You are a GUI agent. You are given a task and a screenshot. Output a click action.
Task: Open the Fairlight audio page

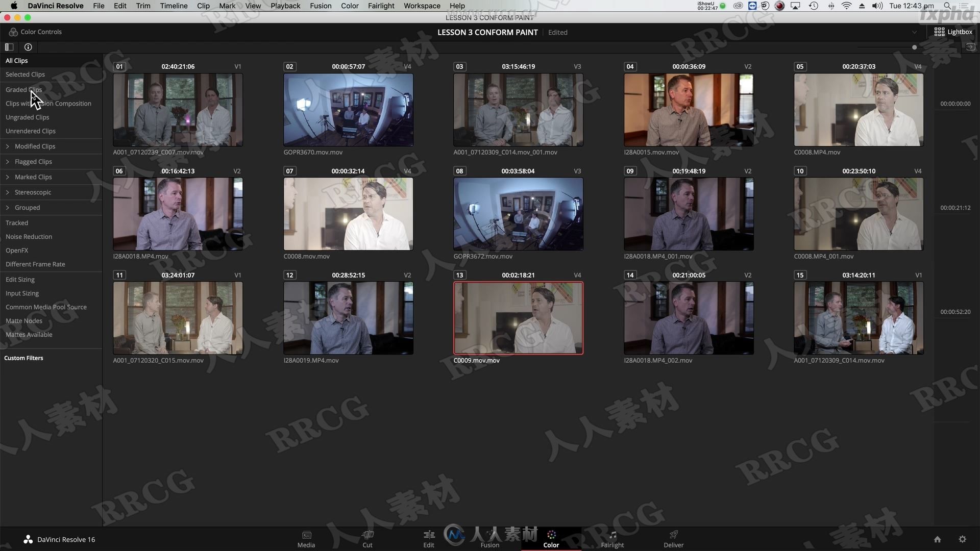coord(612,539)
